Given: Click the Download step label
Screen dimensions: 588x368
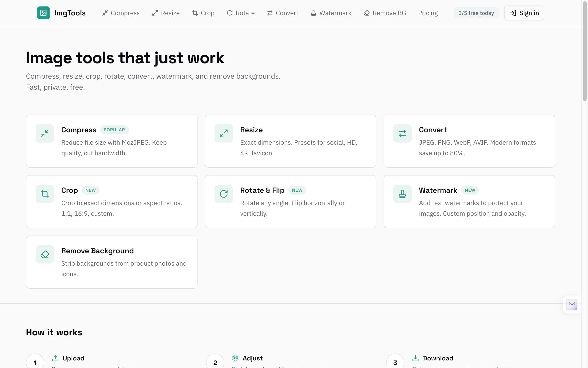Looking at the screenshot, I should (438, 358).
